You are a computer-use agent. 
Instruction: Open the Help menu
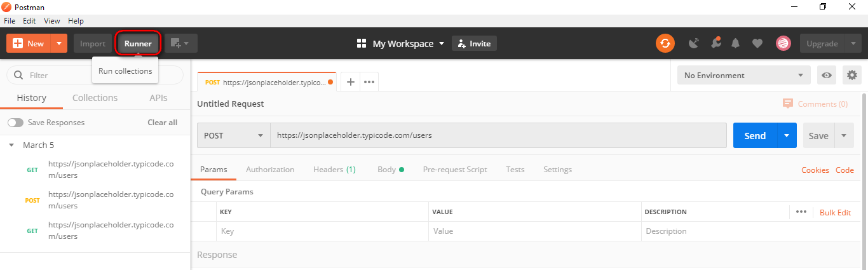click(76, 21)
